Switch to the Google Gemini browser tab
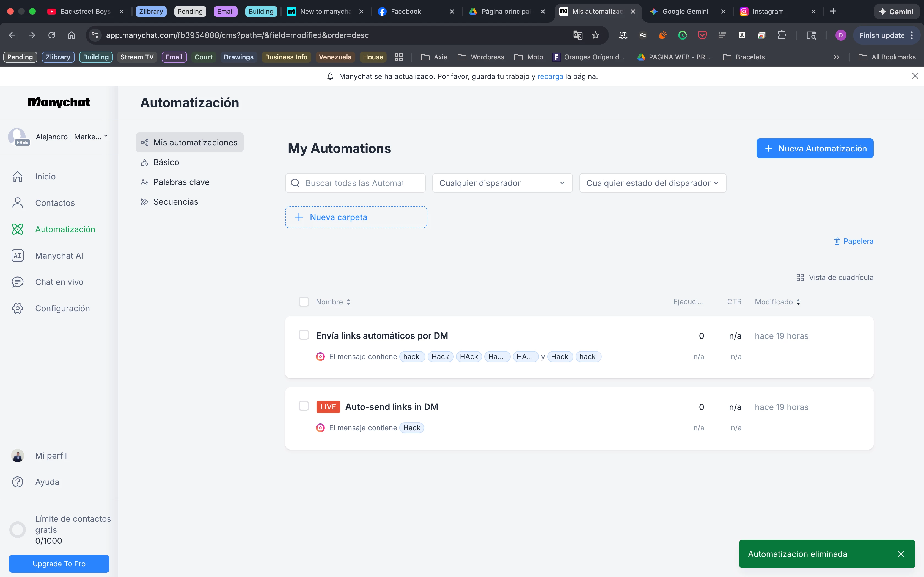Screen dimensions: 924x577 (x=685, y=12)
